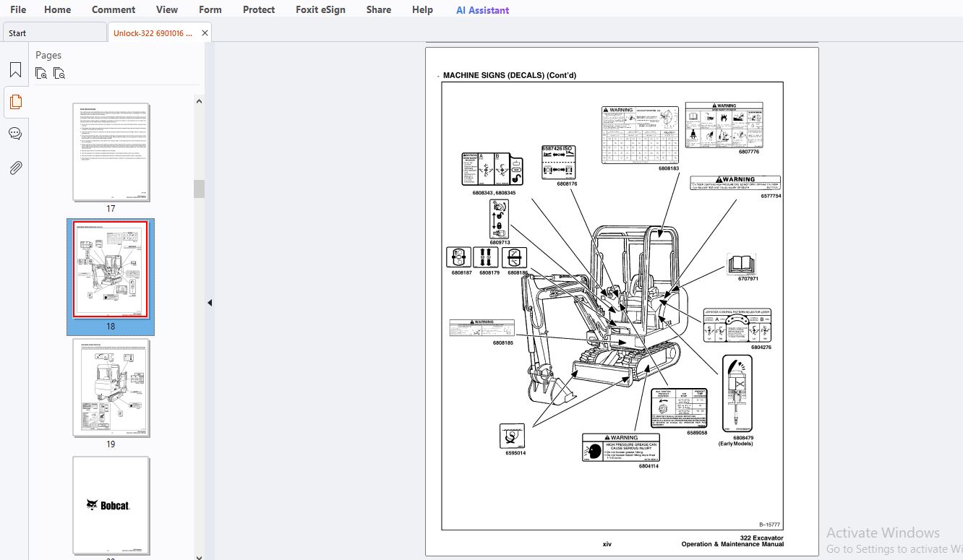The image size is (963, 560).
Task: Collapse the navigation panel arrow
Action: point(210,303)
